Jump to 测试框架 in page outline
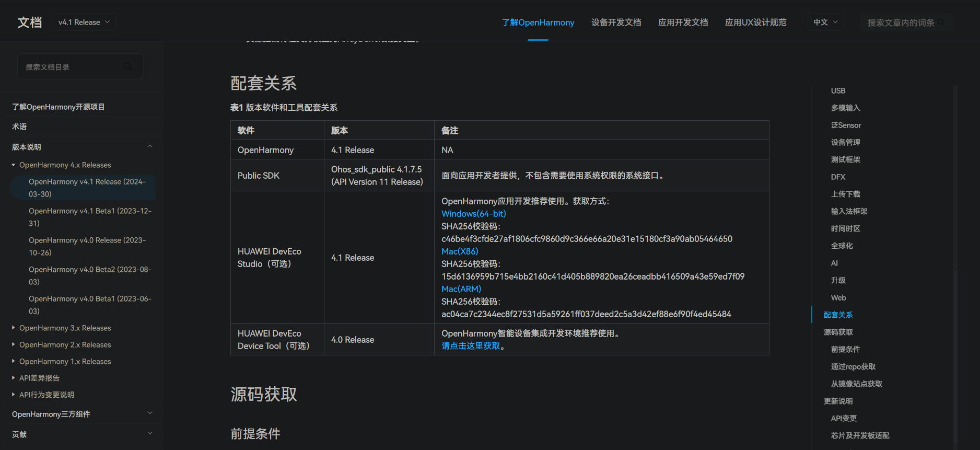Viewport: 980px width, 450px height. (845, 159)
